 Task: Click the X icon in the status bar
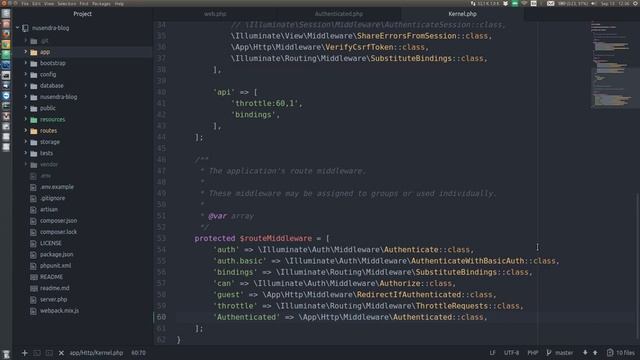pyautogui.click(x=61, y=353)
